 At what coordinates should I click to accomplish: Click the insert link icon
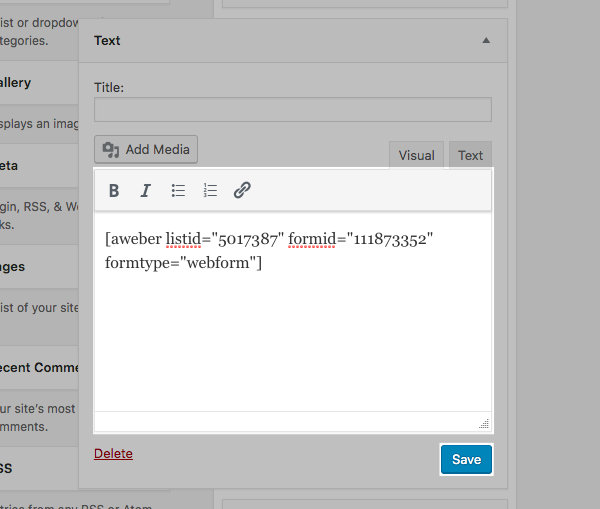242,190
